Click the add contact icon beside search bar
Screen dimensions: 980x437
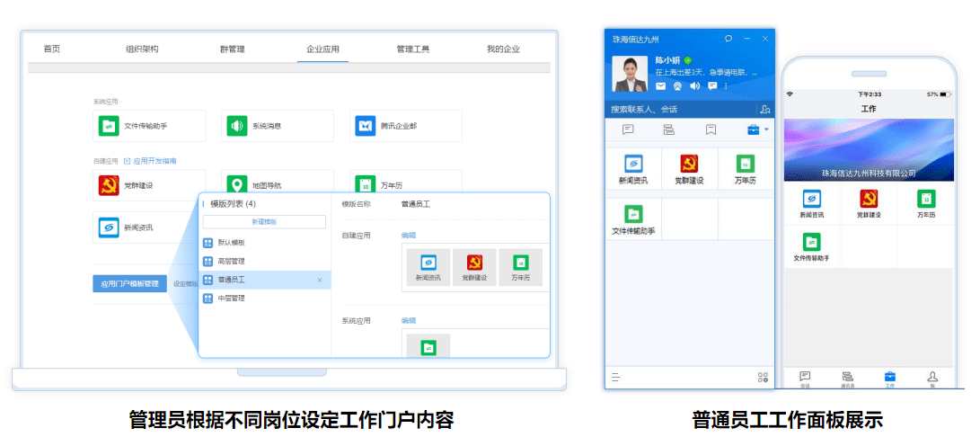pyautogui.click(x=765, y=109)
